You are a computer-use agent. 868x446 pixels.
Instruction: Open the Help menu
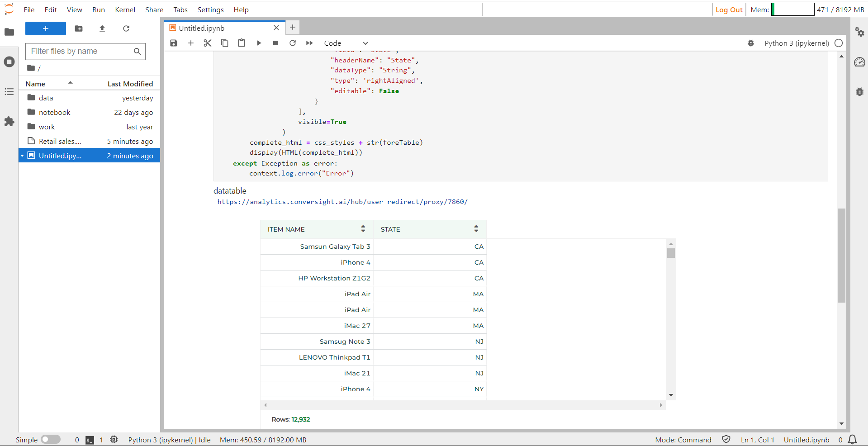point(241,9)
